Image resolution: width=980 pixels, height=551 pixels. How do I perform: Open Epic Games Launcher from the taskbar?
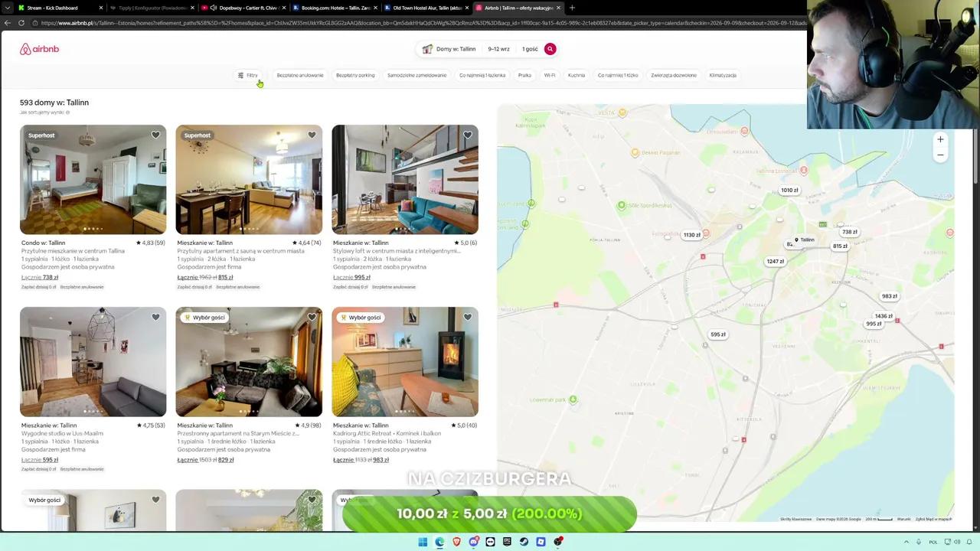(x=507, y=542)
